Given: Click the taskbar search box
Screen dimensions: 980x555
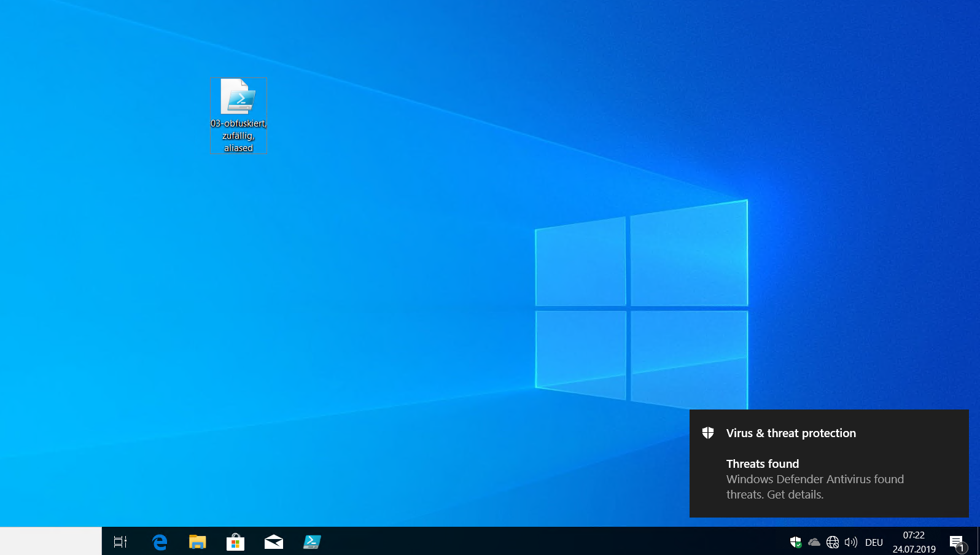Looking at the screenshot, I should (51, 541).
